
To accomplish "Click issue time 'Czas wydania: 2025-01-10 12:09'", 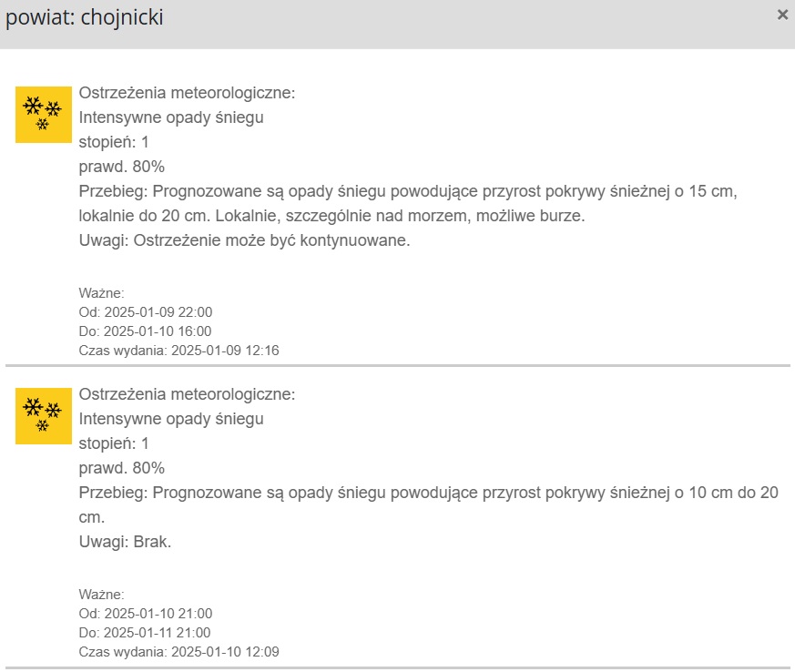I will point(179,652).
